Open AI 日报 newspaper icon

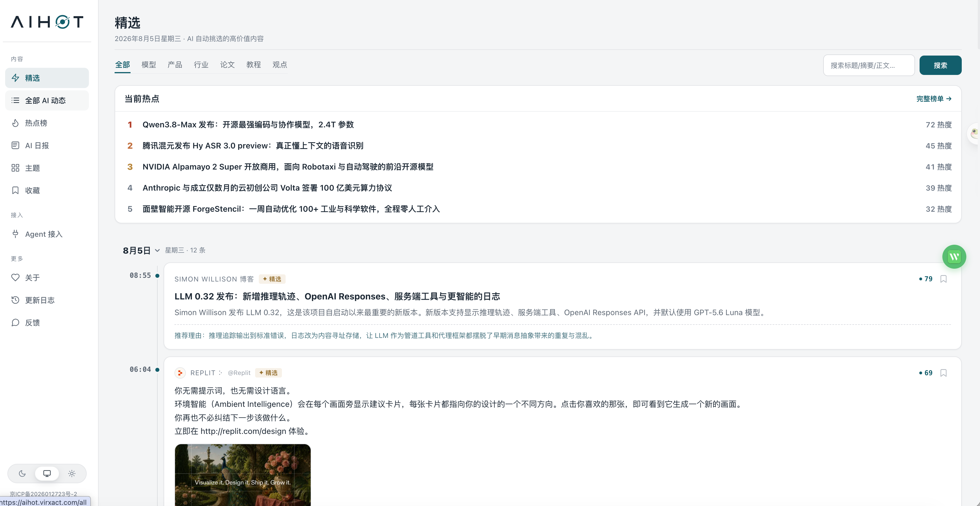pyautogui.click(x=15, y=145)
